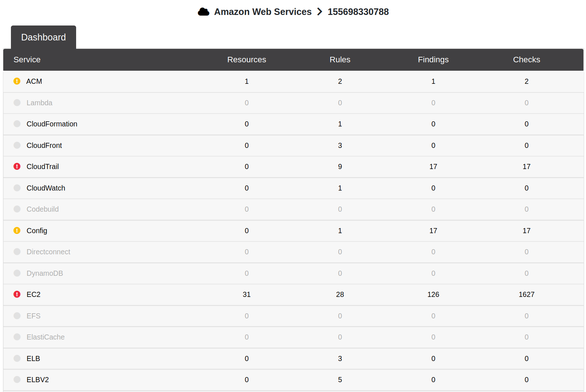This screenshot has height=392, width=586.
Task: Click CloudFront rules count 3
Action: click(340, 145)
